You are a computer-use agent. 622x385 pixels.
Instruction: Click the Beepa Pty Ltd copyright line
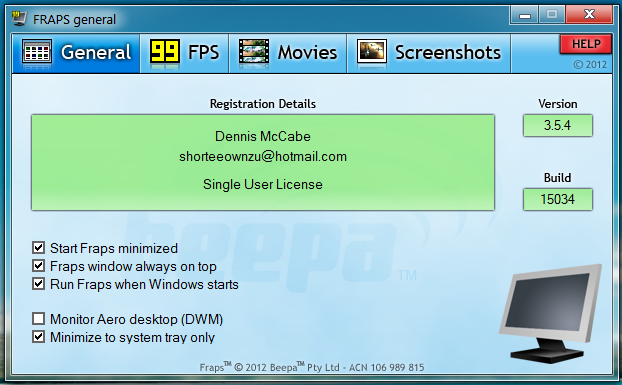coord(312,367)
